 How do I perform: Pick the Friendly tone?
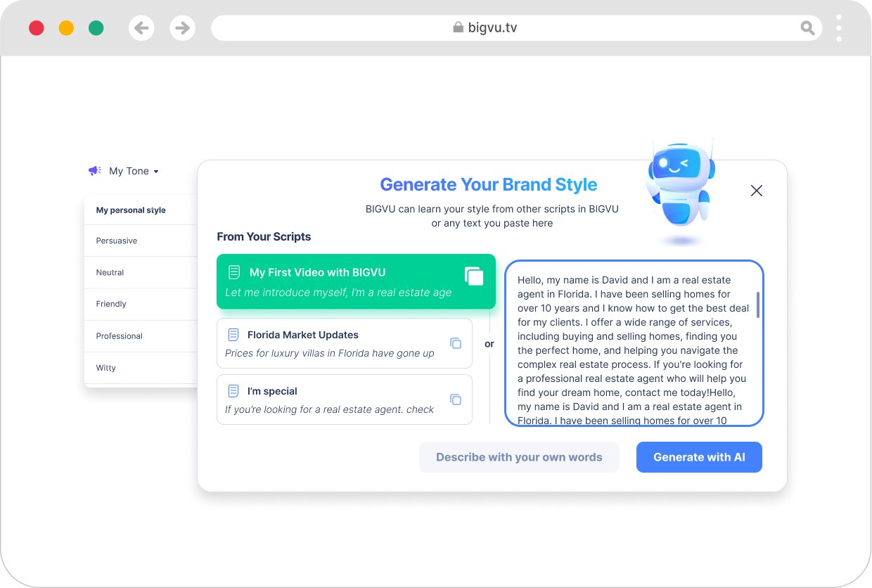[141, 304]
